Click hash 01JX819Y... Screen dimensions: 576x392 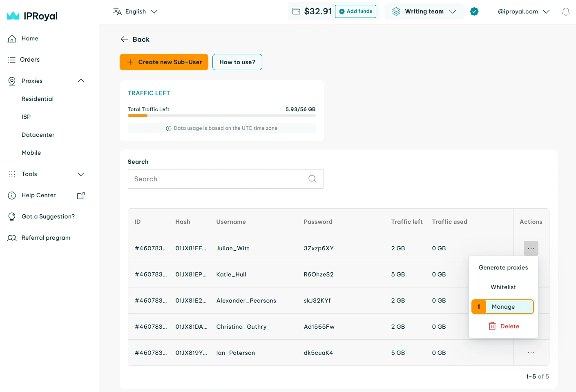point(191,353)
